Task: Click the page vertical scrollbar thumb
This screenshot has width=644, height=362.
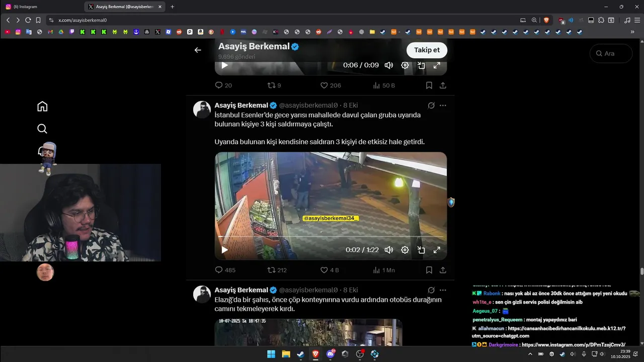Action: (x=641, y=271)
